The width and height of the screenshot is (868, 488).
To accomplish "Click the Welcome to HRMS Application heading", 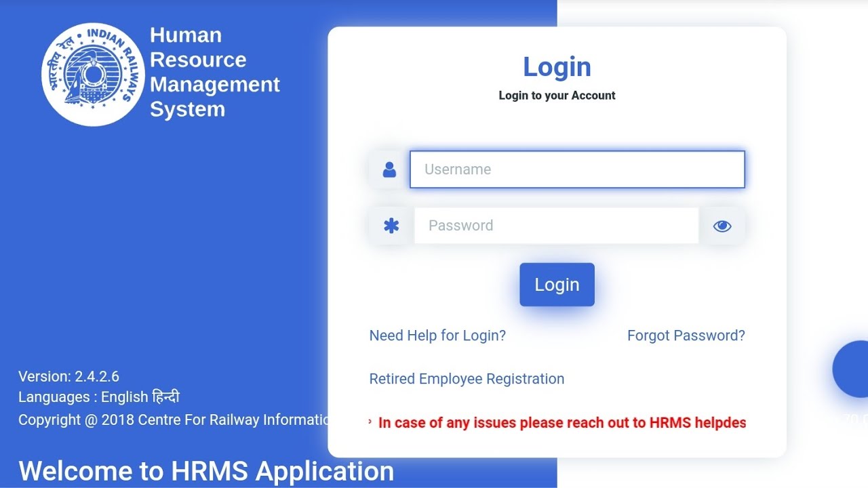I will (x=206, y=470).
